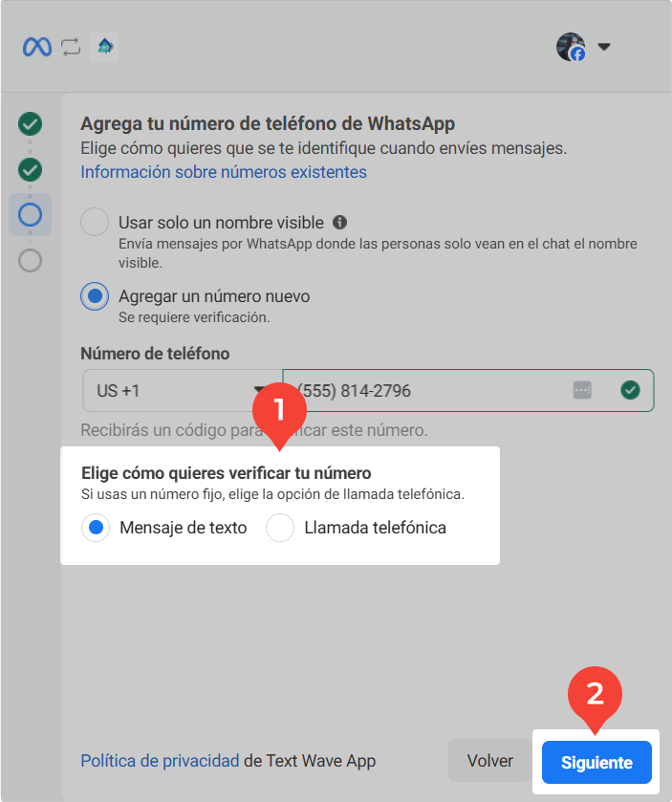Click the heading Agrega tu número de teléfono de WhatsApp
This screenshot has width=672, height=802.
tap(268, 123)
